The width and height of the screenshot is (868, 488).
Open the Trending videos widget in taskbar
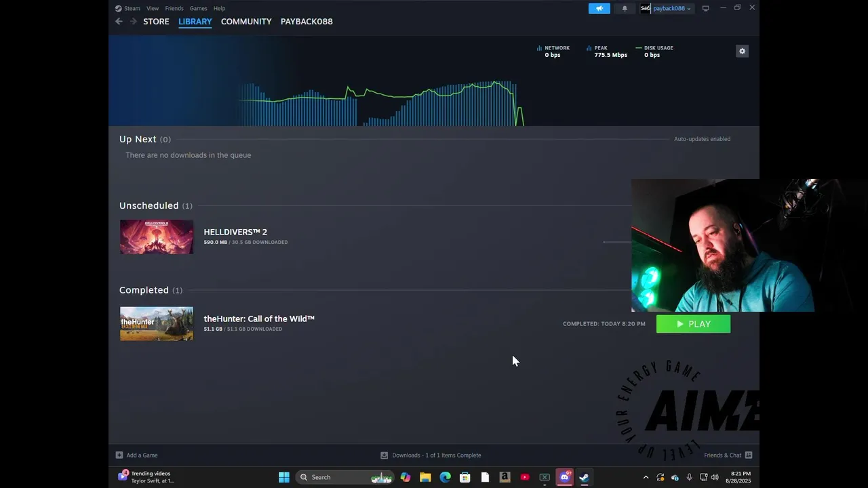pos(146,477)
